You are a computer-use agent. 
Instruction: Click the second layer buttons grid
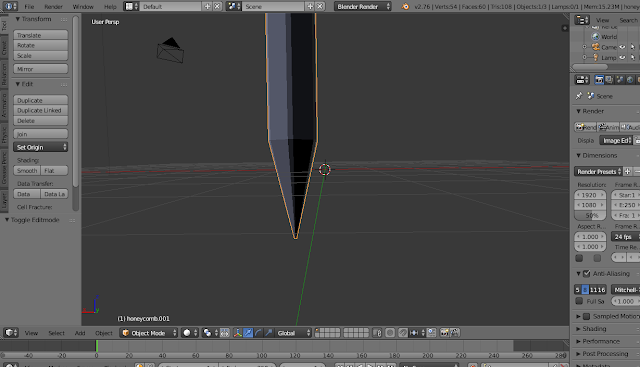(x=356, y=333)
